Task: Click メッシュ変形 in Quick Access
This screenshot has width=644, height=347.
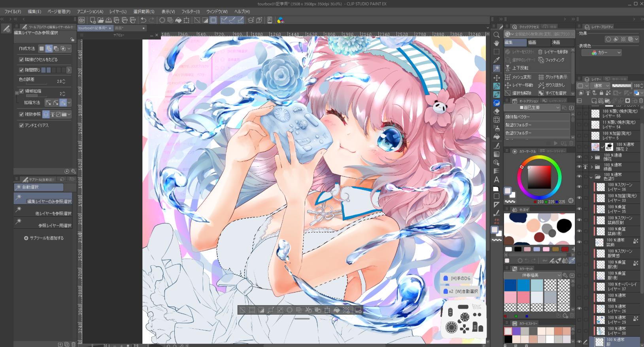Action: pyautogui.click(x=518, y=77)
